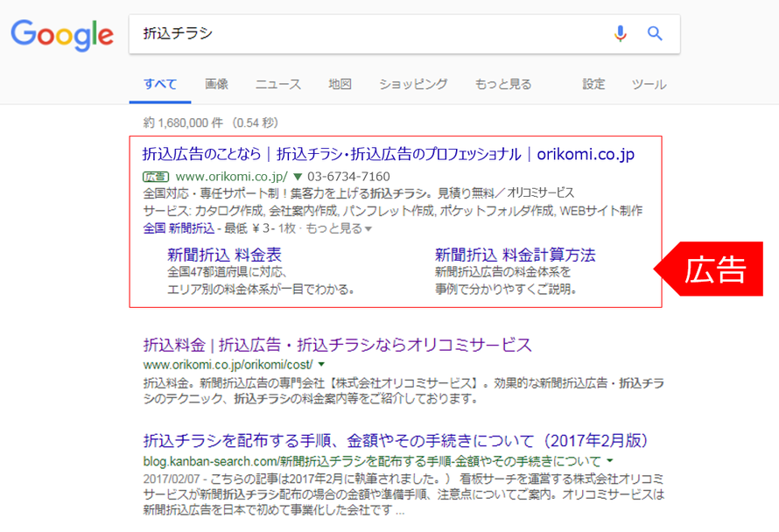Click the snippet starting 2017/02/07
This screenshot has height=532, width=779.
[404, 494]
